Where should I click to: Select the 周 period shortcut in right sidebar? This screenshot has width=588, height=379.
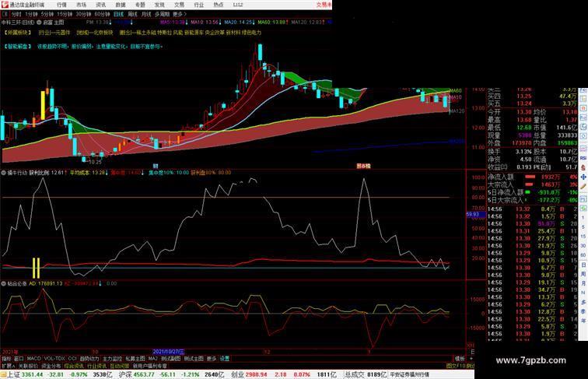583,274
